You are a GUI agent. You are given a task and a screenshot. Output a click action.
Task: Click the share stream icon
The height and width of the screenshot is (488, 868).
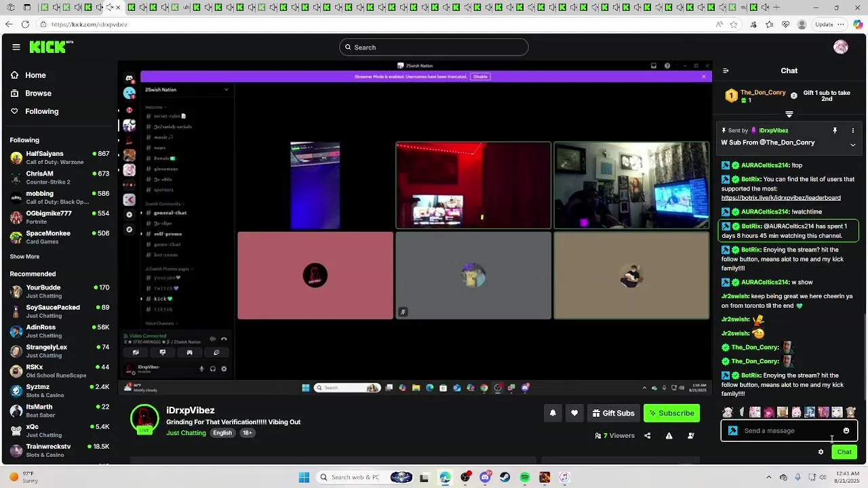(647, 436)
